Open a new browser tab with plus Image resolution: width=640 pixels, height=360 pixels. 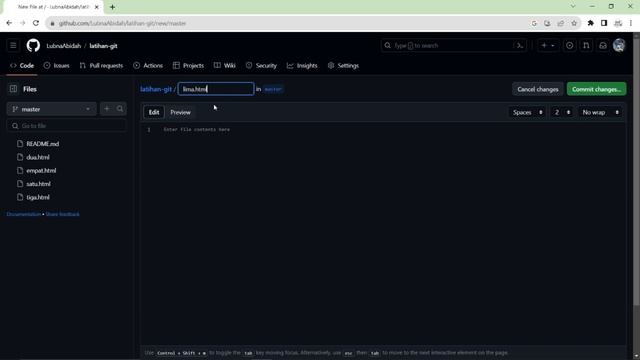tap(112, 7)
